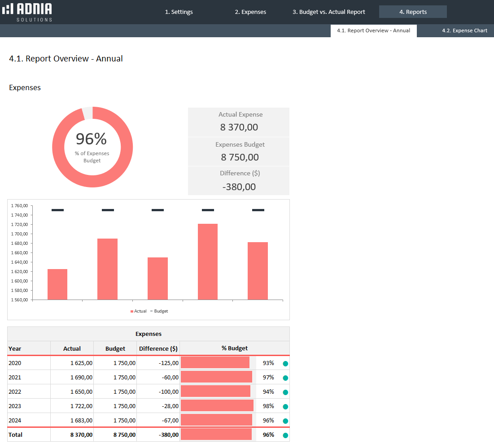Screen dimensions: 494x448
Task: Click the red Actual legend marker
Action: coord(132,311)
